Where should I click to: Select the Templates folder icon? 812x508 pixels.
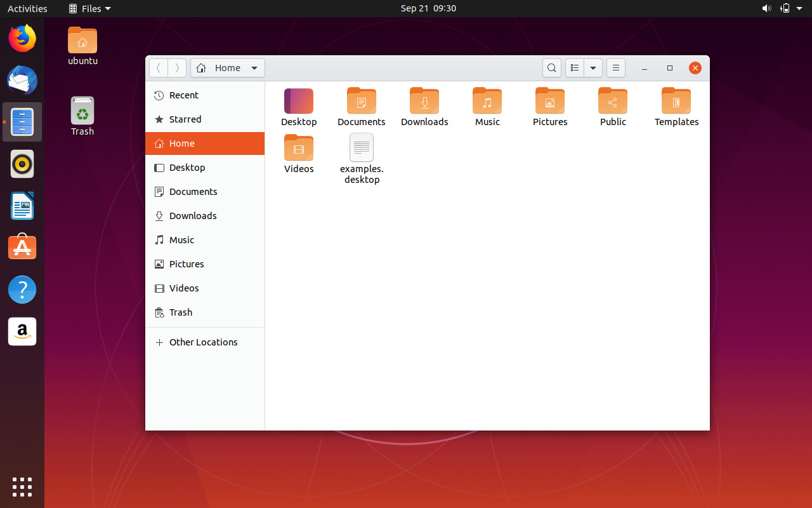[676, 101]
